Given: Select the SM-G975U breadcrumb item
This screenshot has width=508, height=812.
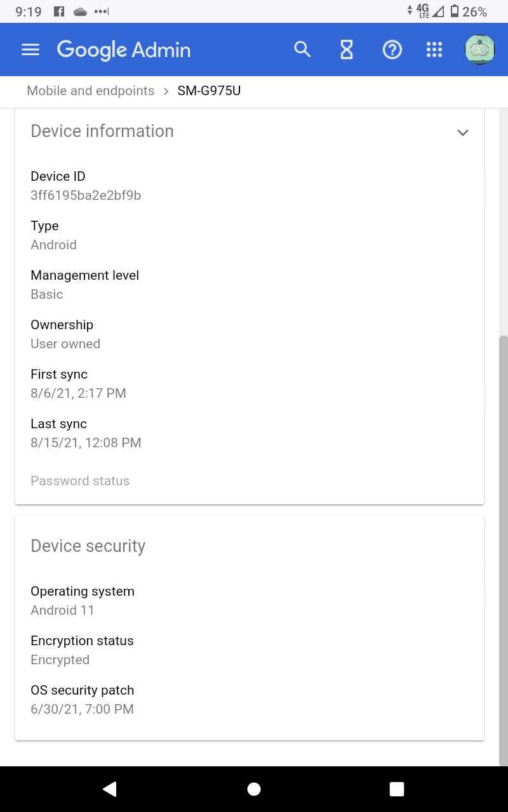Looking at the screenshot, I should coord(209,91).
